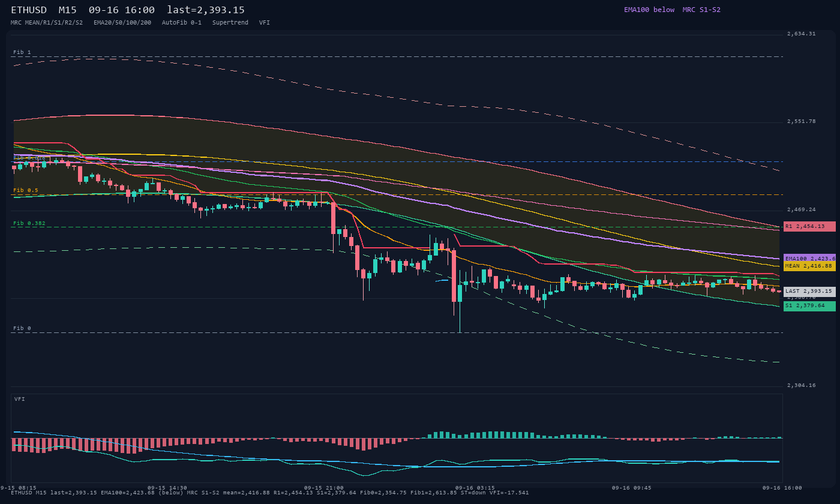Click the R1 2,454.13 price label
Image resolution: width=840 pixels, height=504 pixels.
click(x=809, y=226)
